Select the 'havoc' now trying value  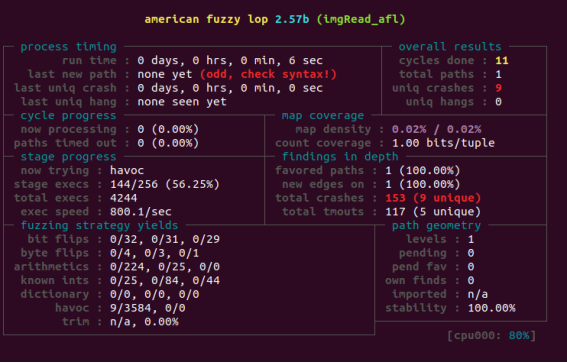pyautogui.click(x=127, y=170)
